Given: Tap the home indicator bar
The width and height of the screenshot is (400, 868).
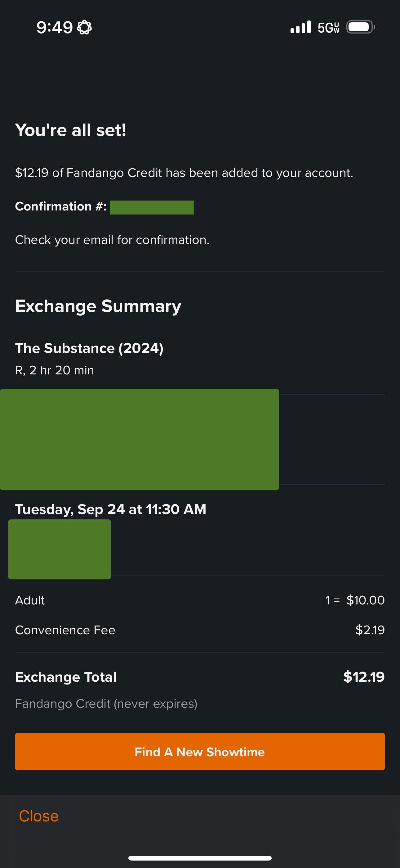Looking at the screenshot, I should pos(200,858).
